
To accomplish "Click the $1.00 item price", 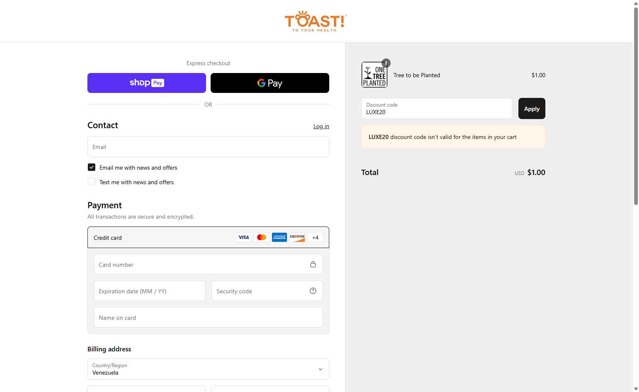I will pyautogui.click(x=538, y=75).
